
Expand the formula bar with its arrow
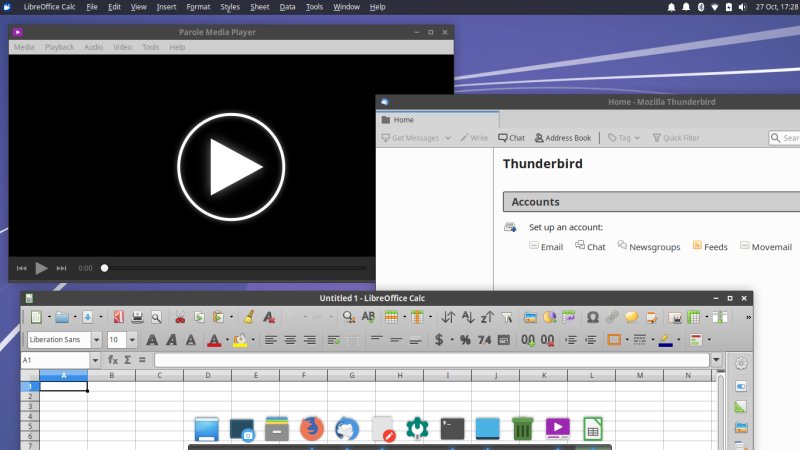click(x=716, y=360)
